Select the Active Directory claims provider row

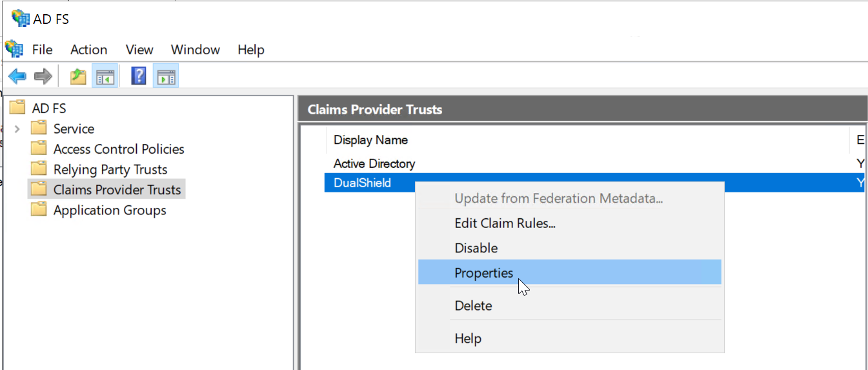click(374, 163)
